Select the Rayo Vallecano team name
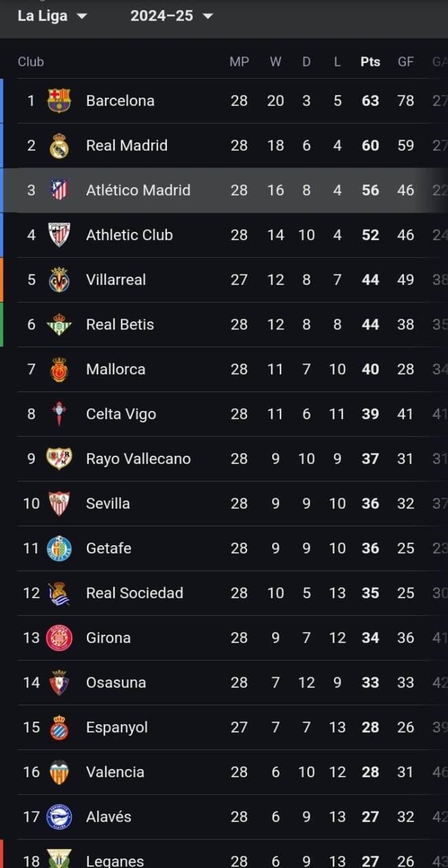Image resolution: width=448 pixels, height=868 pixels. tap(138, 458)
